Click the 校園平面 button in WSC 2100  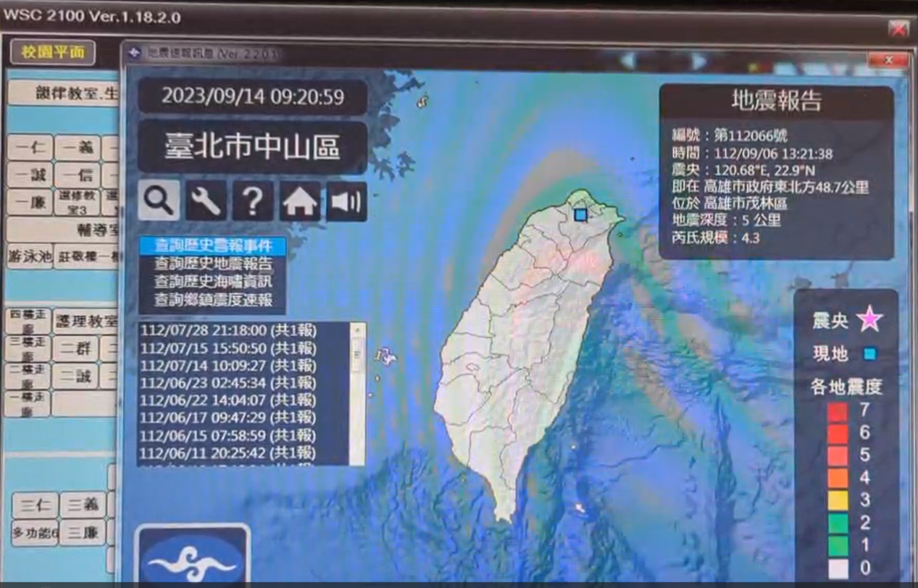click(52, 52)
